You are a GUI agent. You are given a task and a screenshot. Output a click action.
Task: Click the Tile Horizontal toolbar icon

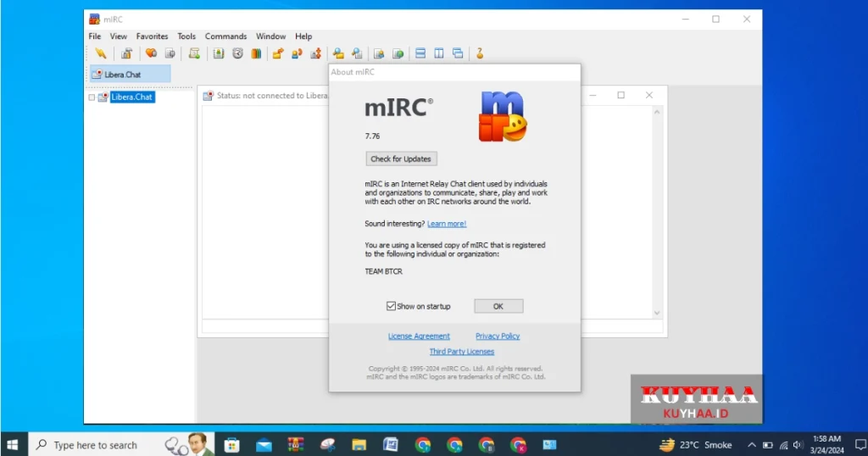click(420, 53)
